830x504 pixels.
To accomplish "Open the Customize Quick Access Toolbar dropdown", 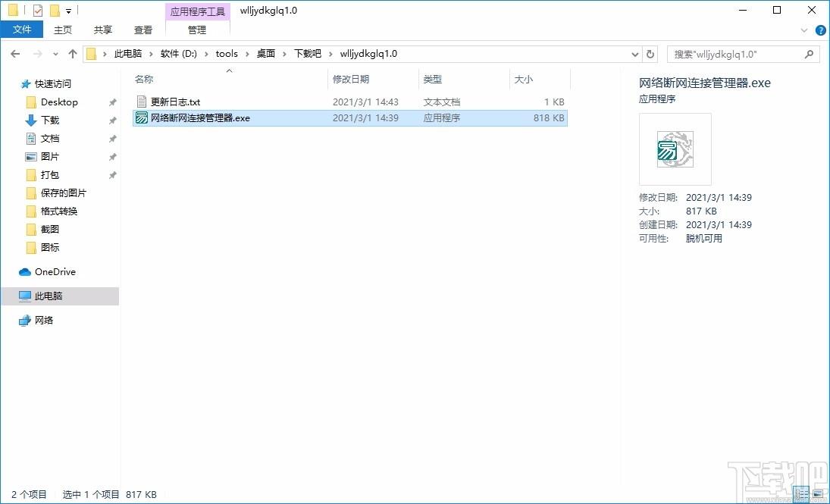I will coord(69,11).
